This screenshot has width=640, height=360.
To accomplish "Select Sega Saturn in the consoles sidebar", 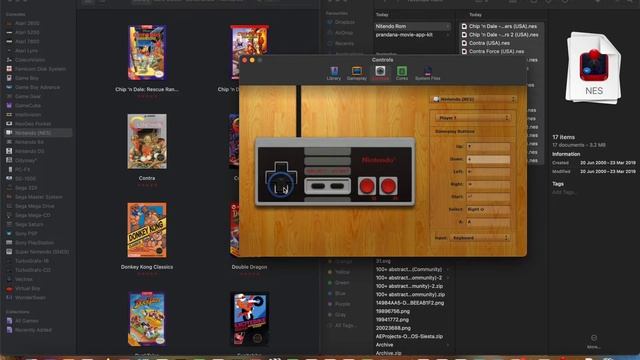I will pyautogui.click(x=29, y=224).
